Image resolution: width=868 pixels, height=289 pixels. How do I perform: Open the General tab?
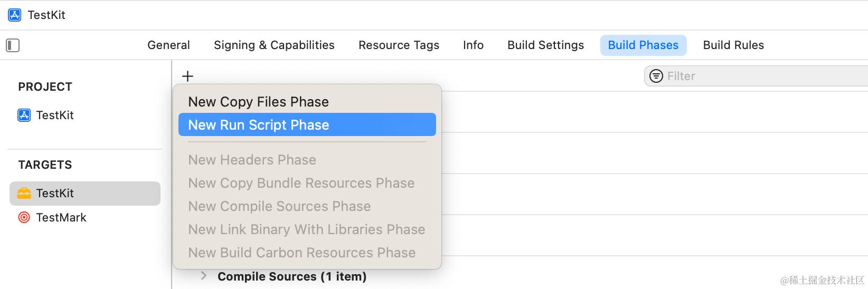pos(168,45)
